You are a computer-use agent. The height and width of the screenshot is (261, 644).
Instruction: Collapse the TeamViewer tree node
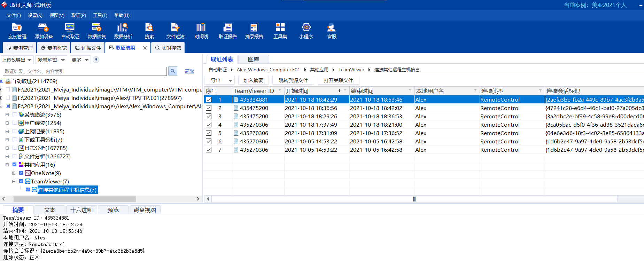(14, 181)
